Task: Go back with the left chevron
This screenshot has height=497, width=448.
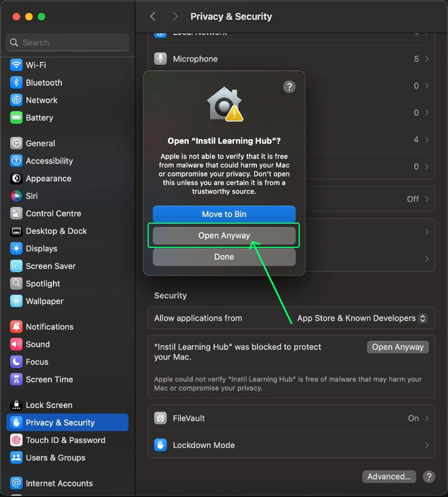Action: 153,16
